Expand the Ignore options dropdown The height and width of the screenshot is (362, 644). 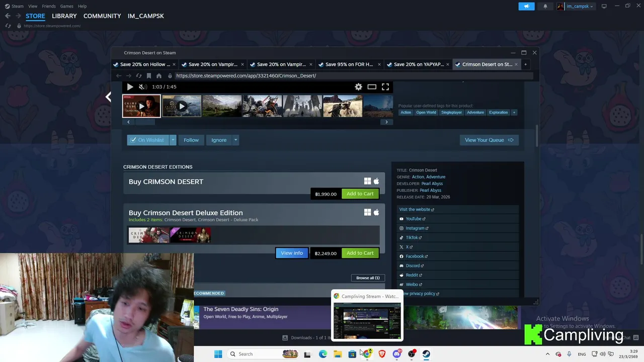point(235,140)
